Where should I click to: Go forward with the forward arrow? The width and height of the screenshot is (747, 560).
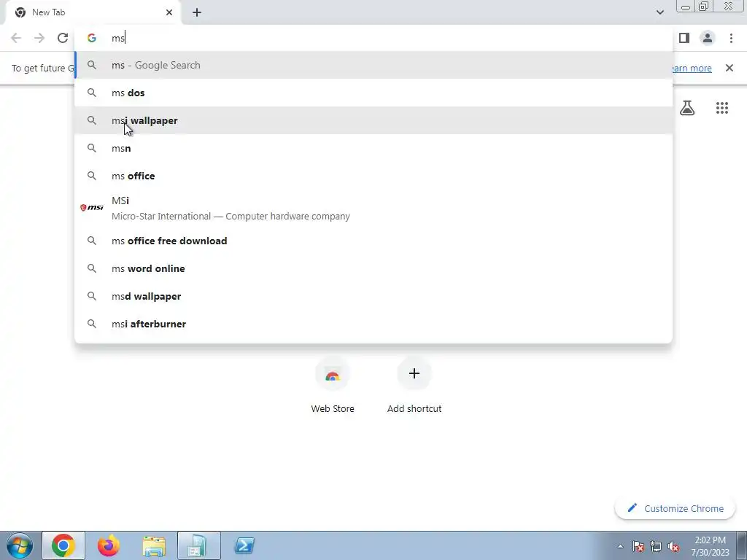coord(39,38)
